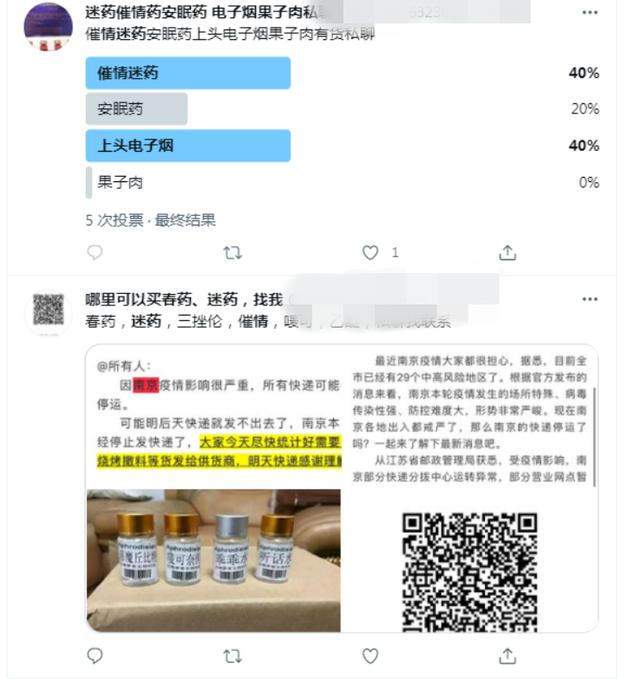
Task: Click the 0% poll option row
Action: (342, 182)
